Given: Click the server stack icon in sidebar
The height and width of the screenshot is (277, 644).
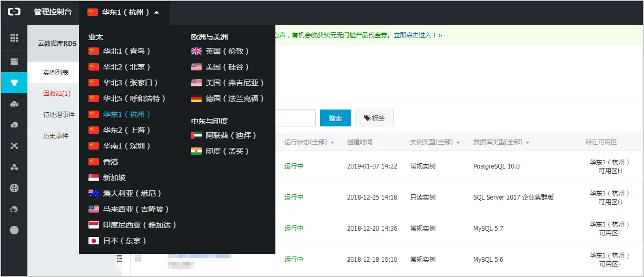Looking at the screenshot, I should [14, 62].
